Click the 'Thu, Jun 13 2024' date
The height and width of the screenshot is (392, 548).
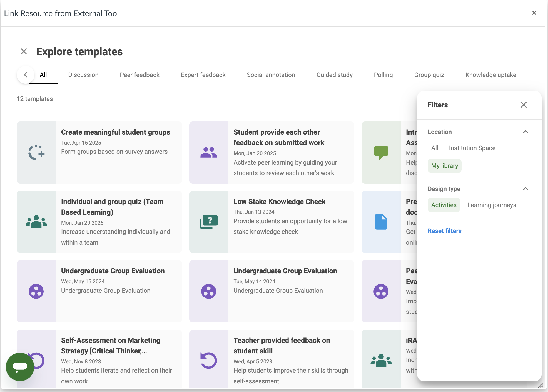point(254,212)
